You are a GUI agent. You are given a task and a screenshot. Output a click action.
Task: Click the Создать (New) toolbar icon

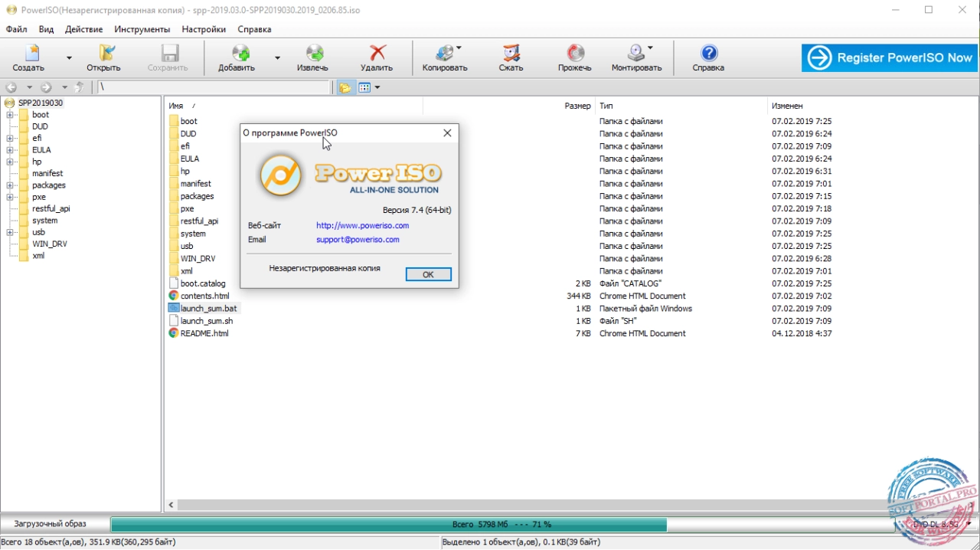tap(29, 58)
